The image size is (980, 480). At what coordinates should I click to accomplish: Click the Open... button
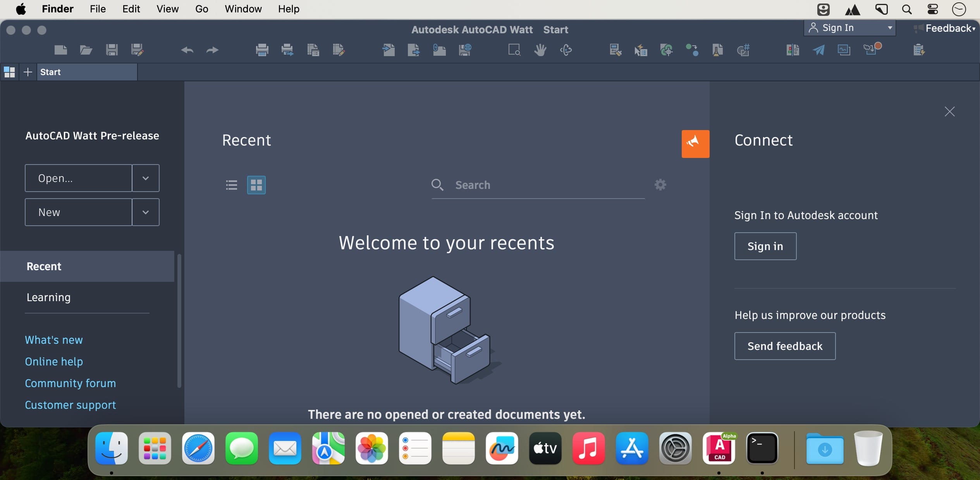(x=79, y=178)
